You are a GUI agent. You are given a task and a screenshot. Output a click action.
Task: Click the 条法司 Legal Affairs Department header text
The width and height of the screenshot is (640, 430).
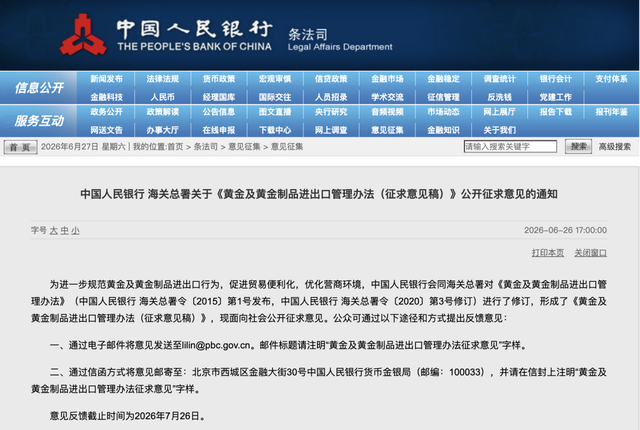pyautogui.click(x=340, y=40)
